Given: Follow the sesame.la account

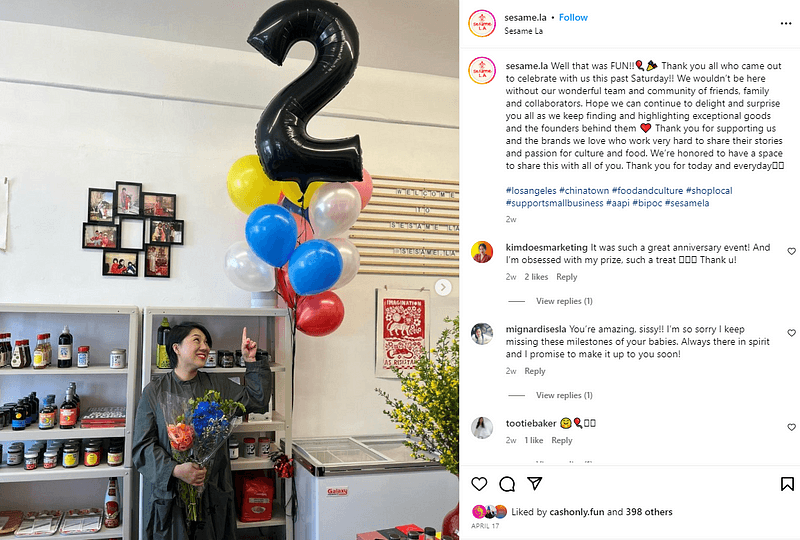Looking at the screenshot, I should click(573, 17).
